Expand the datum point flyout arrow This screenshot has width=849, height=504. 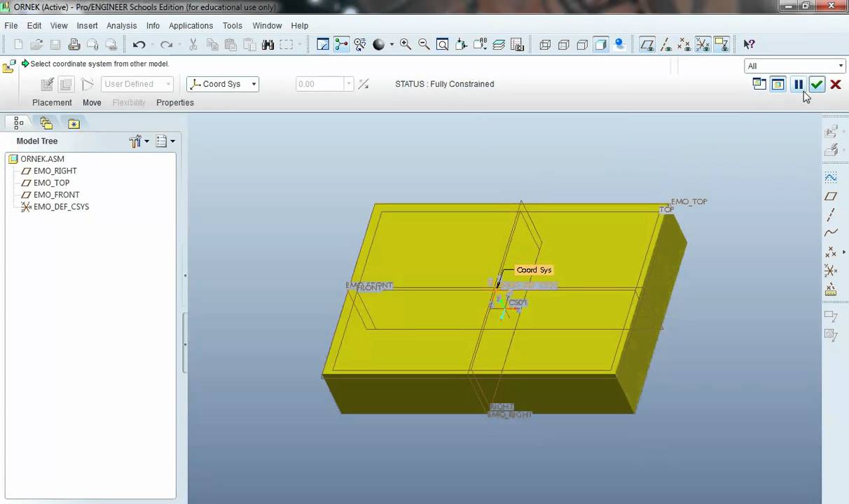pyautogui.click(x=844, y=252)
